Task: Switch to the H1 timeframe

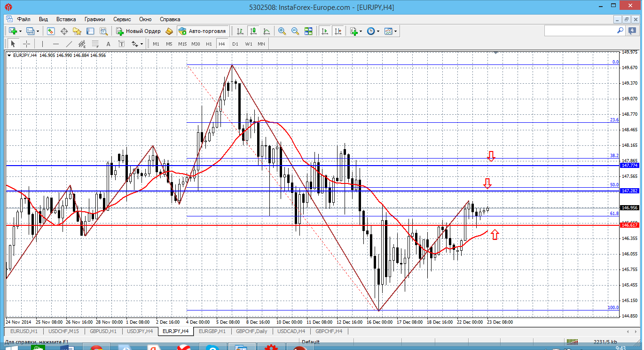Action: click(x=209, y=44)
